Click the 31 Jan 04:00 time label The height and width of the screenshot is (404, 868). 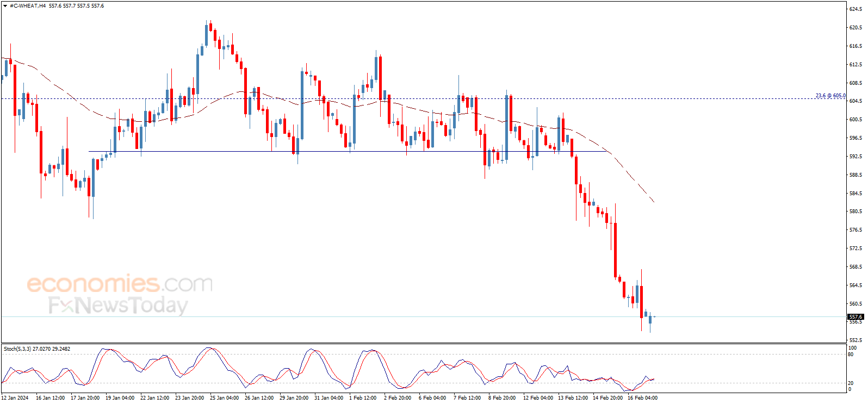click(328, 398)
